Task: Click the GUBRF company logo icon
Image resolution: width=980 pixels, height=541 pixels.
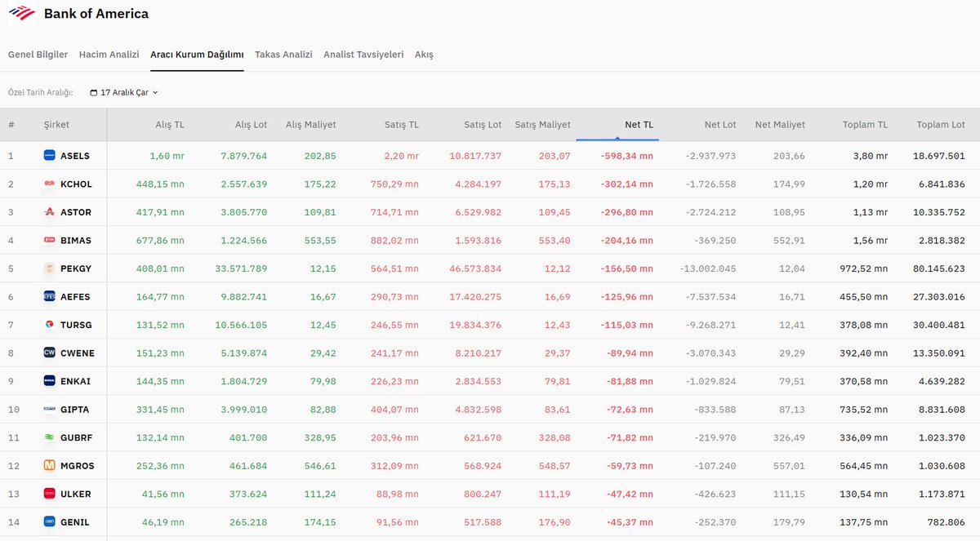Action: (50, 437)
